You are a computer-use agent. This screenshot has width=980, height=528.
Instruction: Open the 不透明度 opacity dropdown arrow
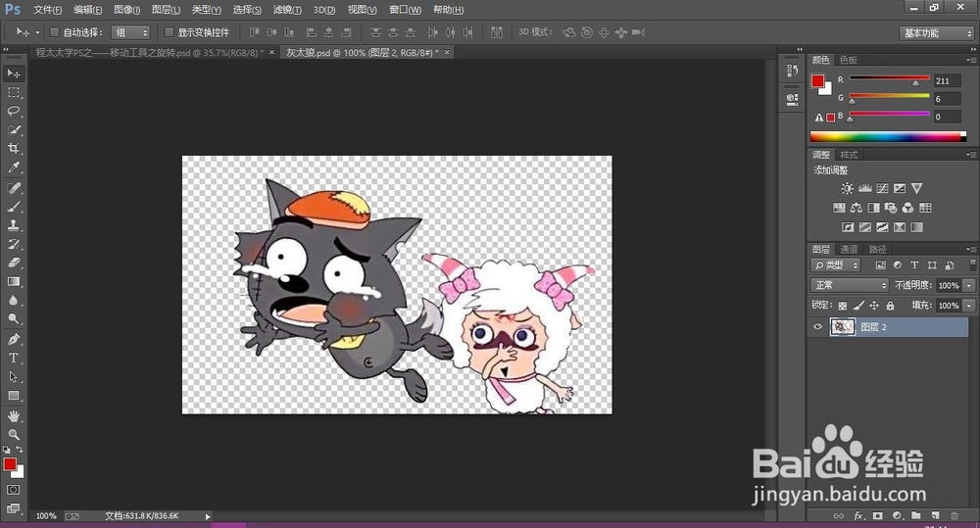969,286
